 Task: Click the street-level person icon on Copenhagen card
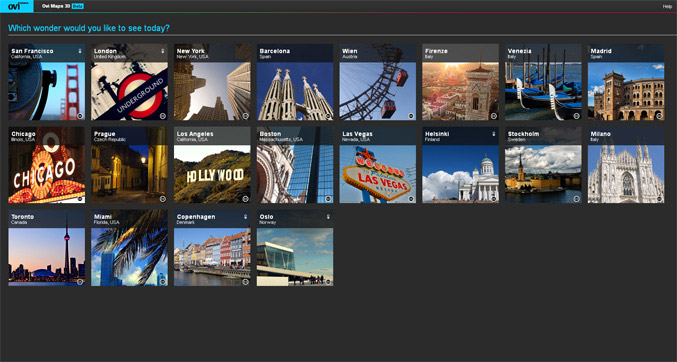pyautogui.click(x=246, y=217)
